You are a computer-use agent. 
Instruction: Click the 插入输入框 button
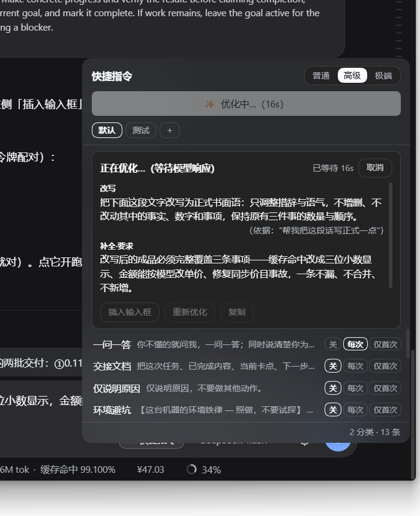pos(130,312)
